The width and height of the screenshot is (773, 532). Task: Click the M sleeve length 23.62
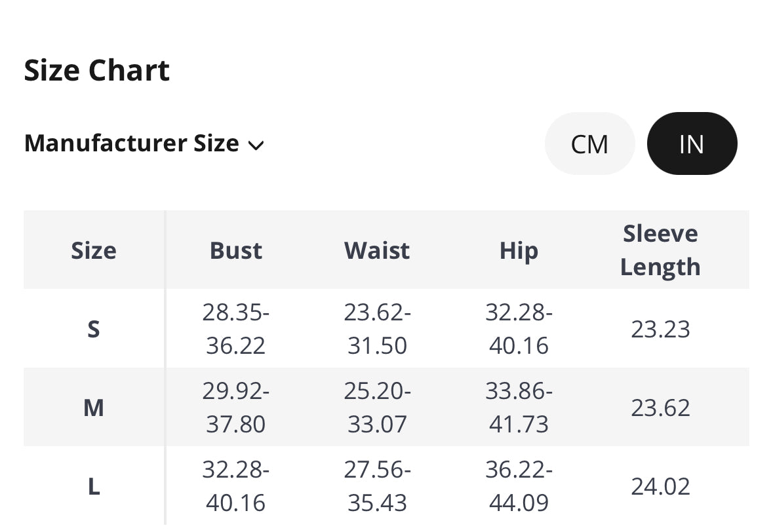click(x=660, y=408)
